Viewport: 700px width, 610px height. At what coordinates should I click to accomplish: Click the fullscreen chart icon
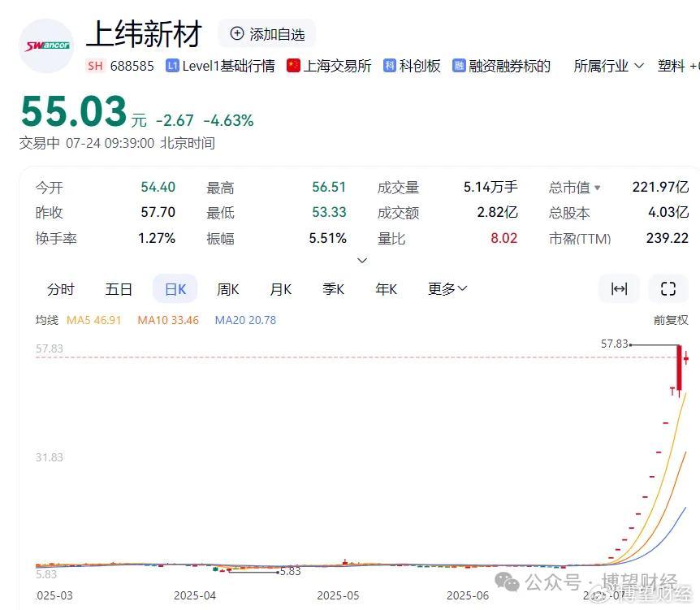(668, 289)
